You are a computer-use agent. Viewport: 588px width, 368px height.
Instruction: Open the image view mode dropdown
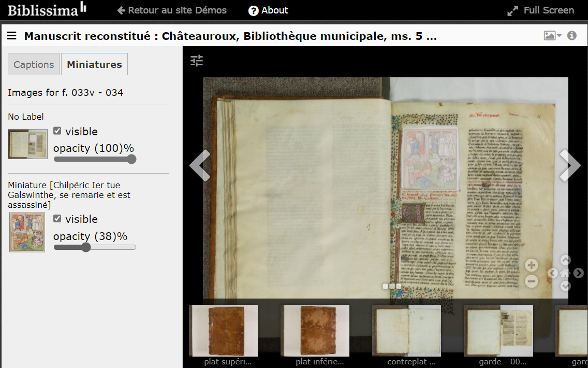click(x=552, y=36)
